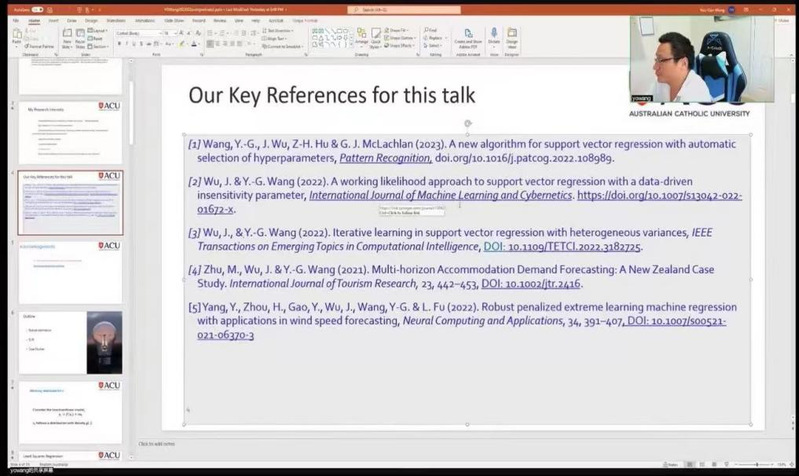This screenshot has height=476, width=799.
Task: Switch to Reading View icon
Action: 714,465
